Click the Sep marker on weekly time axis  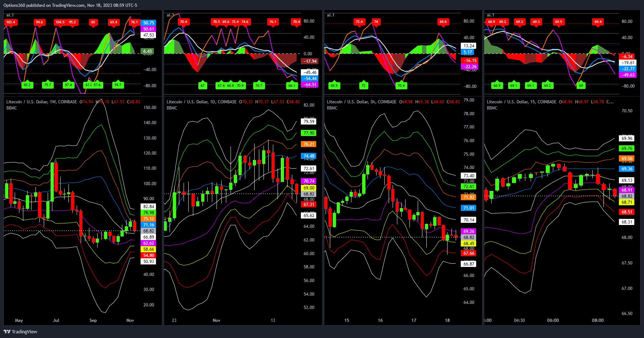[x=93, y=320]
